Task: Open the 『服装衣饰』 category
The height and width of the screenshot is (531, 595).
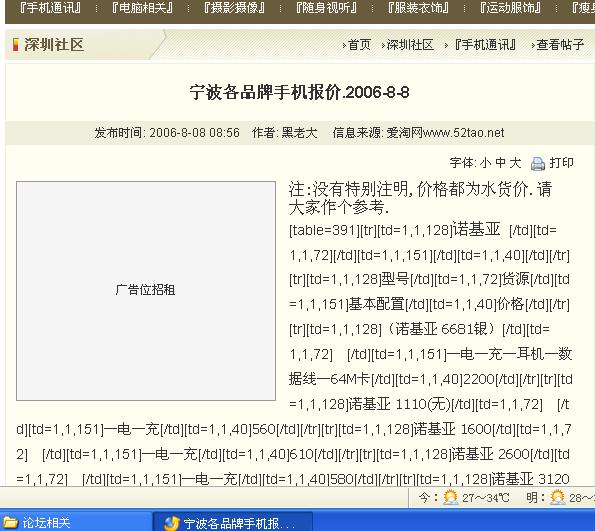Action: pyautogui.click(x=418, y=8)
